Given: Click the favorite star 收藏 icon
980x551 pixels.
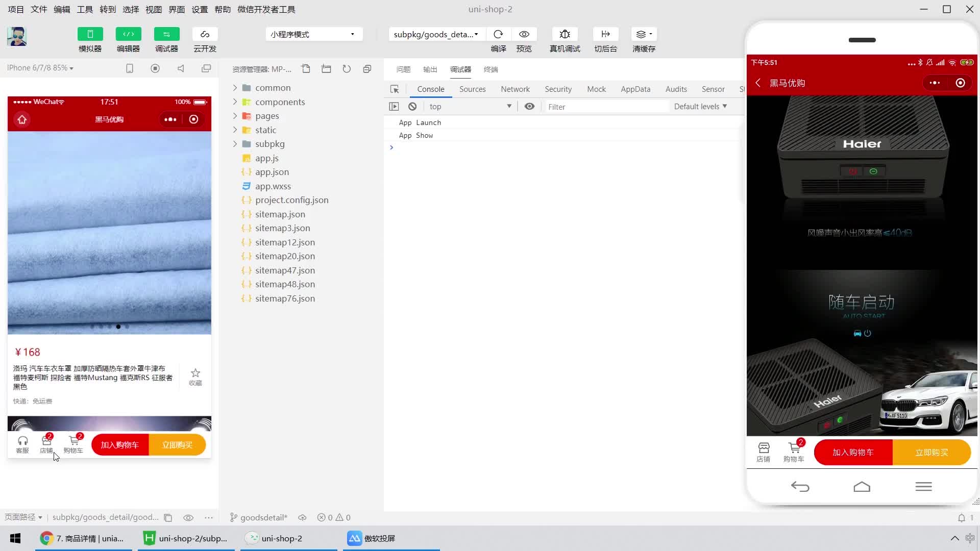Looking at the screenshot, I should pos(195,377).
